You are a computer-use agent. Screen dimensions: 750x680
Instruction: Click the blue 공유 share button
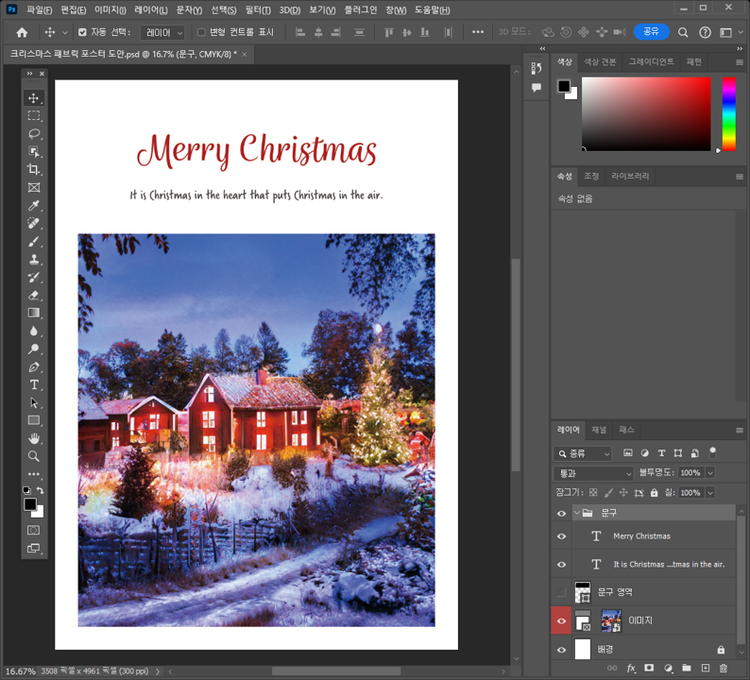point(651,32)
